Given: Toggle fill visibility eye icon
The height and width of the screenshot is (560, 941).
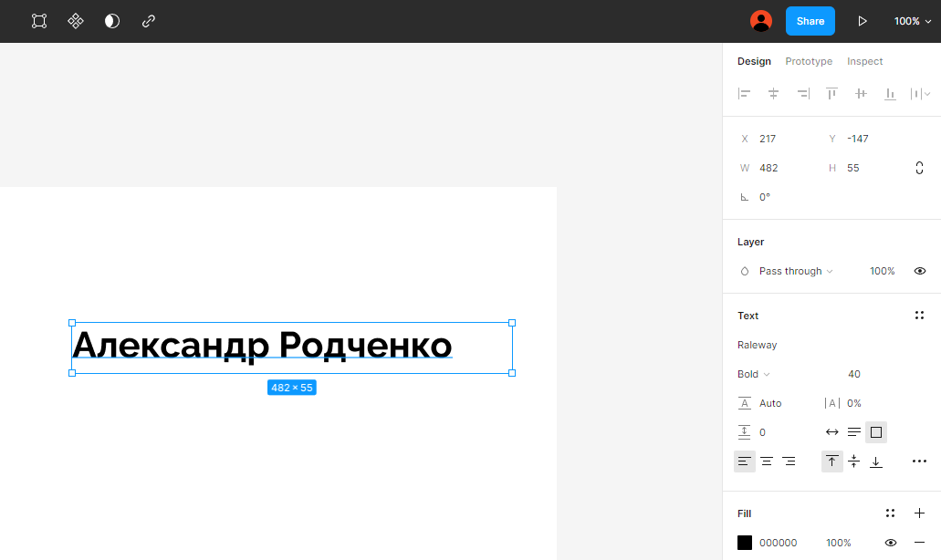Looking at the screenshot, I should coord(891,543).
